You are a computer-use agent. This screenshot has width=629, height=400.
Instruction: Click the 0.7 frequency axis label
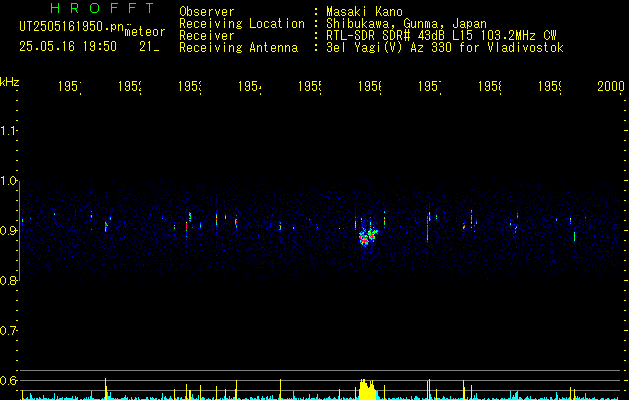tap(8, 330)
